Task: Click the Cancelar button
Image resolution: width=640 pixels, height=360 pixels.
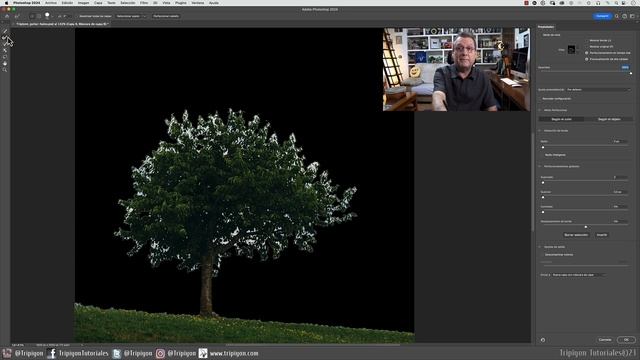Action: (x=605, y=340)
